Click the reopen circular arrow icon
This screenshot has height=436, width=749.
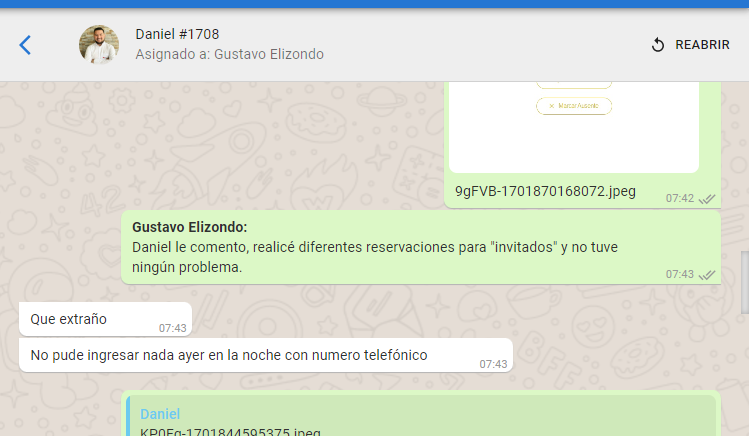658,45
